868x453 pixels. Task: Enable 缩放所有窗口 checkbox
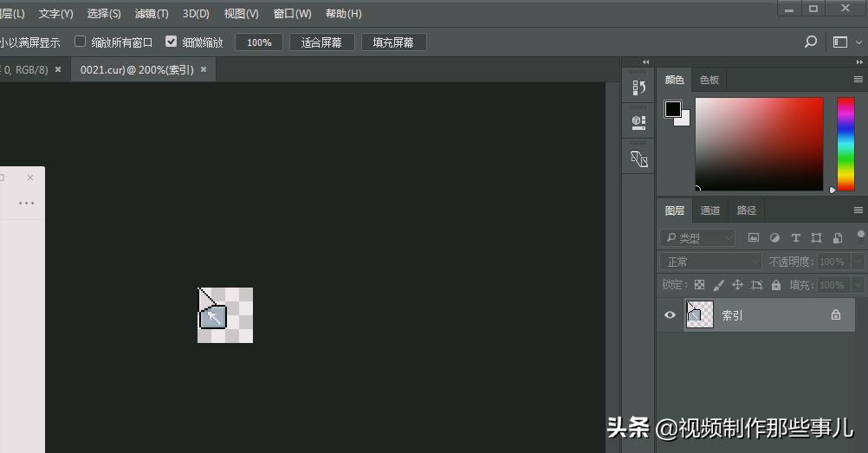(81, 42)
